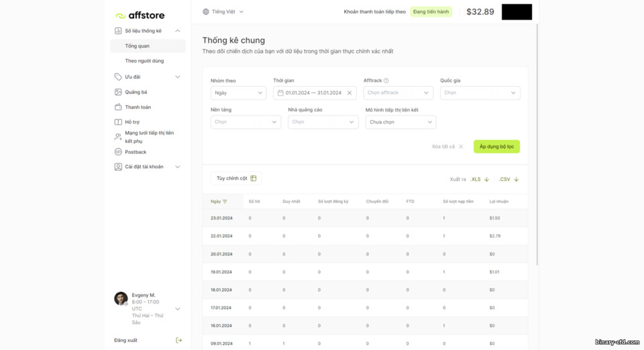Click the page vertical scrollbar

click(537, 144)
